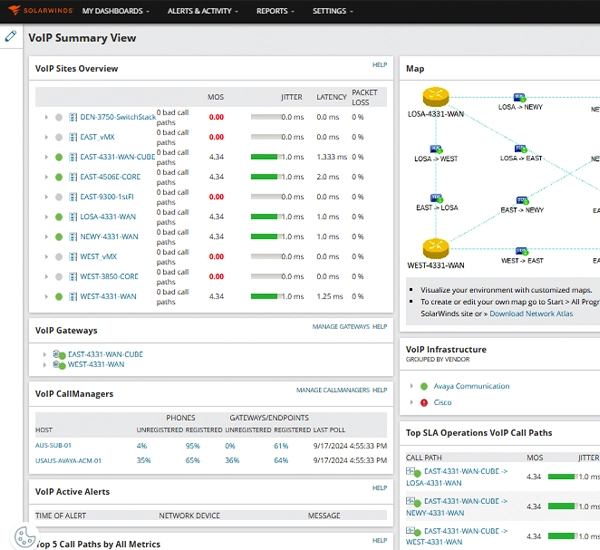The width and height of the screenshot is (600, 550).
Task: Open EAST-4331-WAN-CUBE -> WEST-4331-WAN call path
Action: (x=457, y=536)
